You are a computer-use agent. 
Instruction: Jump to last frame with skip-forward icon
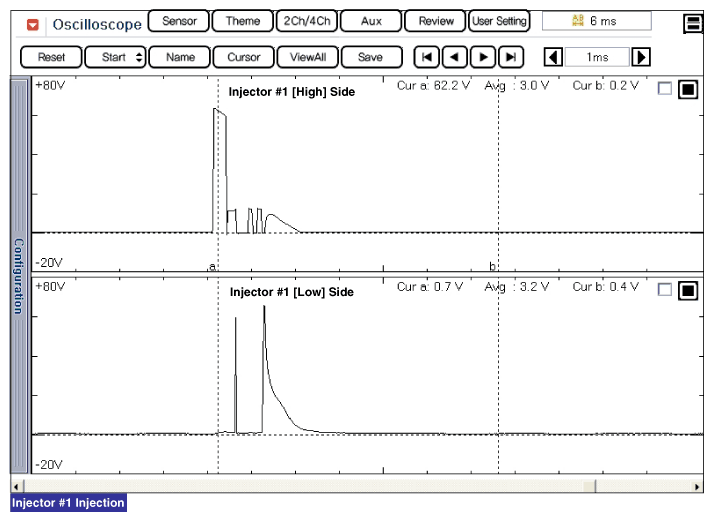511,57
